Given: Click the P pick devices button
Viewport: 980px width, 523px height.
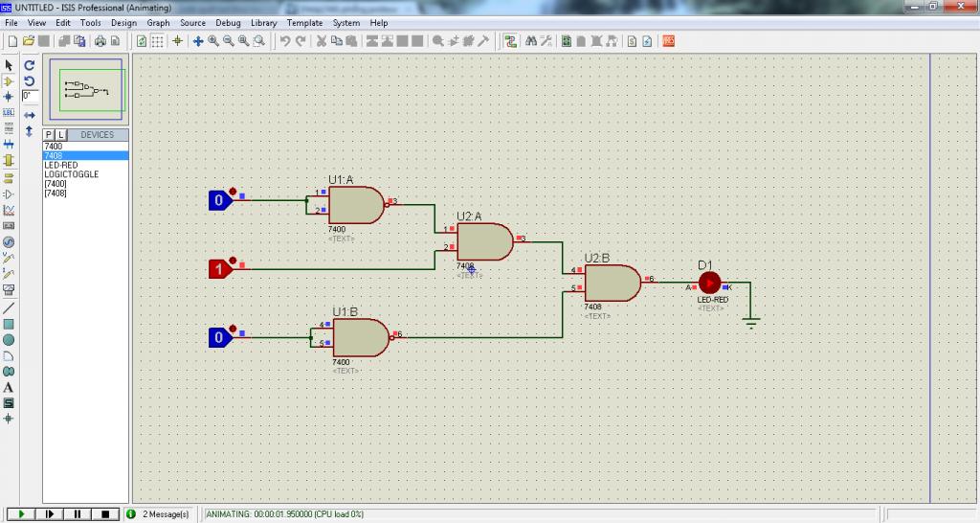Looking at the screenshot, I should (x=49, y=135).
